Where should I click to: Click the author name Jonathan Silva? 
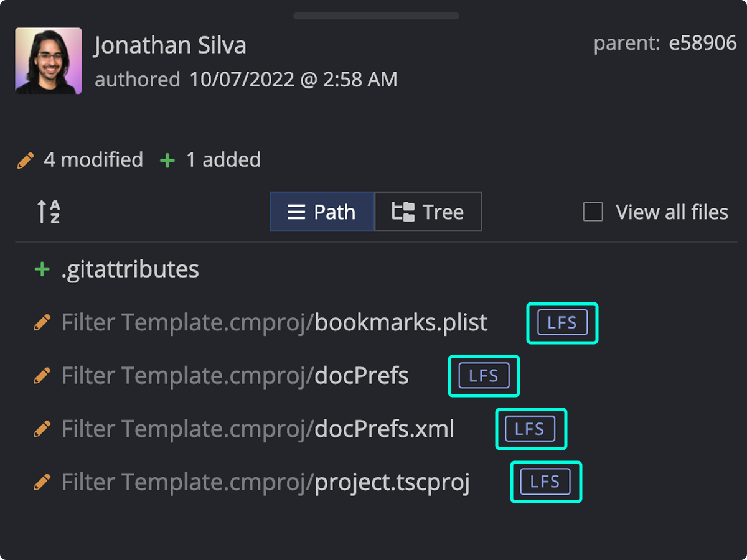pos(169,44)
